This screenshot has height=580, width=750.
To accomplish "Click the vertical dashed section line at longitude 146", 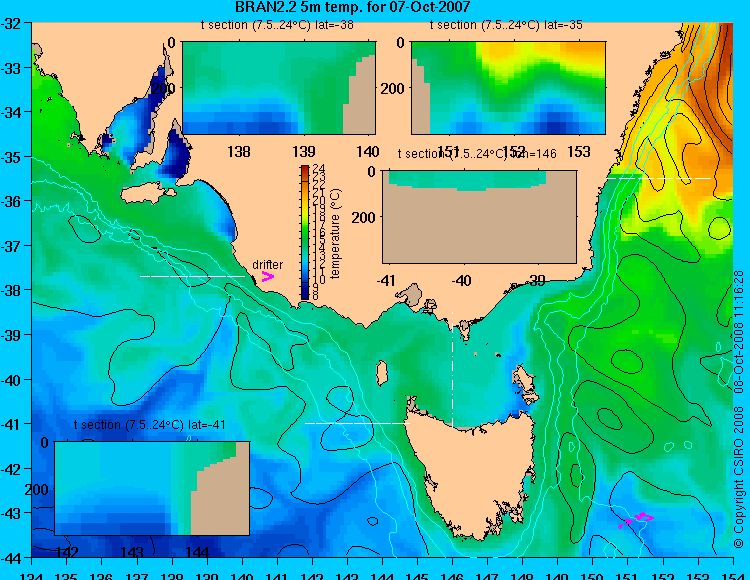I will click(x=452, y=370).
